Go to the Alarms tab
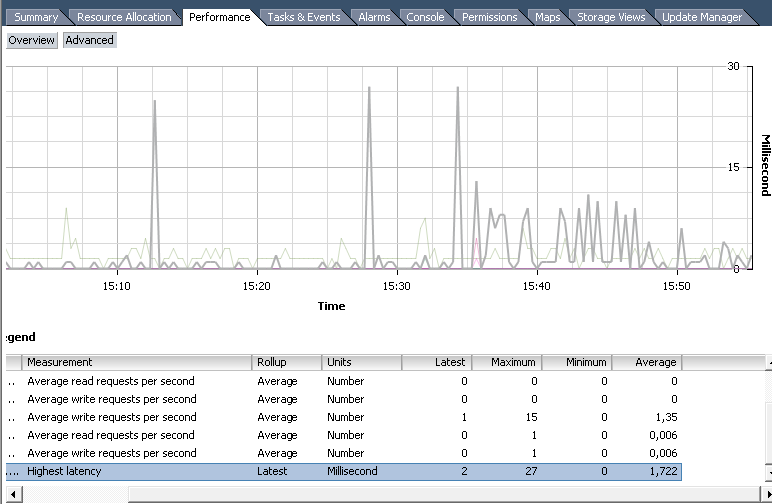The image size is (772, 504). pyautogui.click(x=374, y=17)
